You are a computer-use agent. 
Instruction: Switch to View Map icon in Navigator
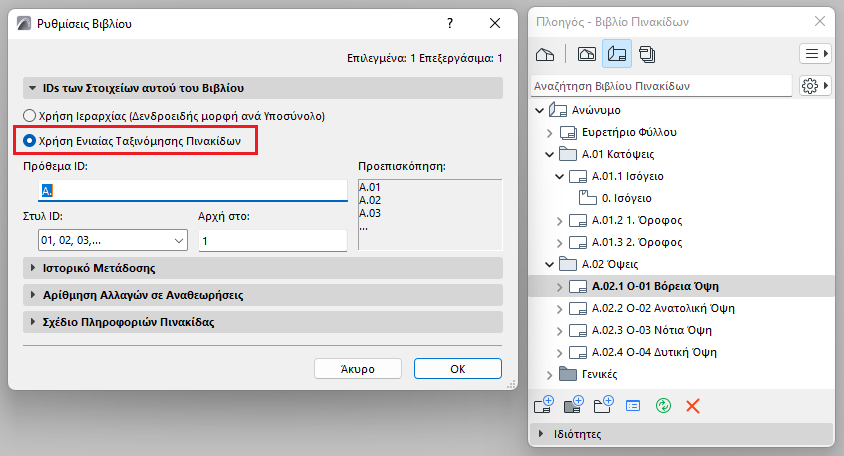click(586, 54)
